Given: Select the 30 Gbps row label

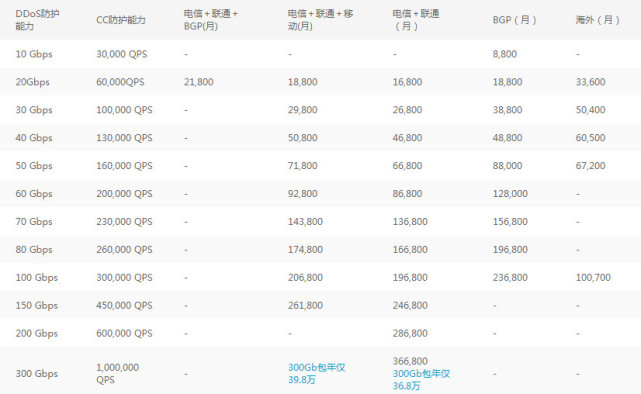Looking at the screenshot, I should pos(34,110).
